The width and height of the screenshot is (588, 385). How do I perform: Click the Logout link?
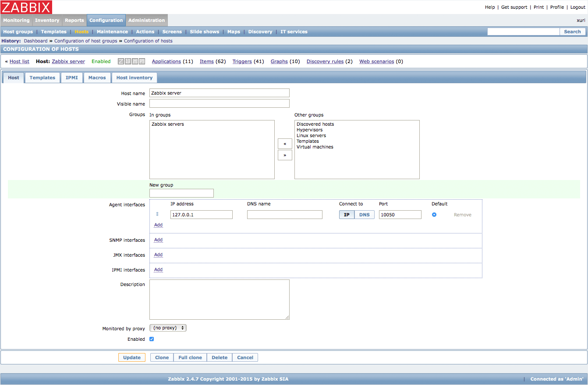(x=578, y=7)
